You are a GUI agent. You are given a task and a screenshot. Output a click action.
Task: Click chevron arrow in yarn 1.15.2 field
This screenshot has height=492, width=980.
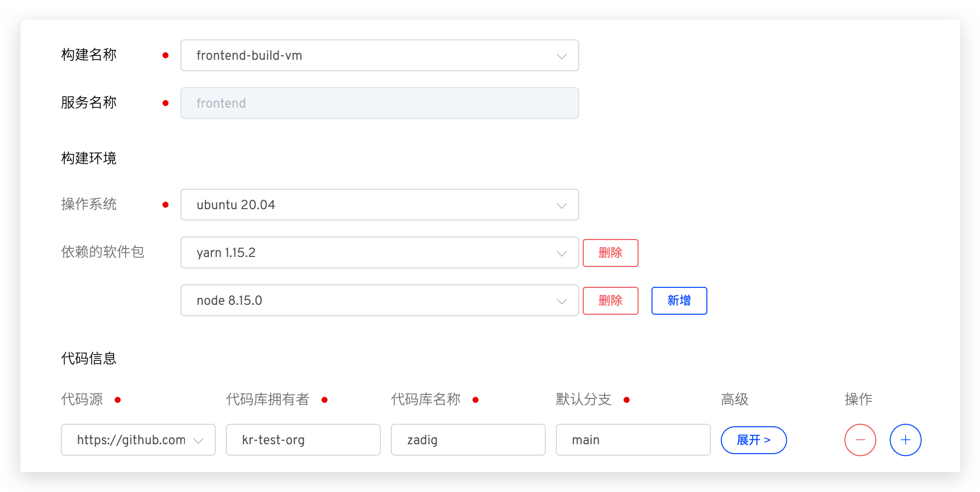coord(561,253)
